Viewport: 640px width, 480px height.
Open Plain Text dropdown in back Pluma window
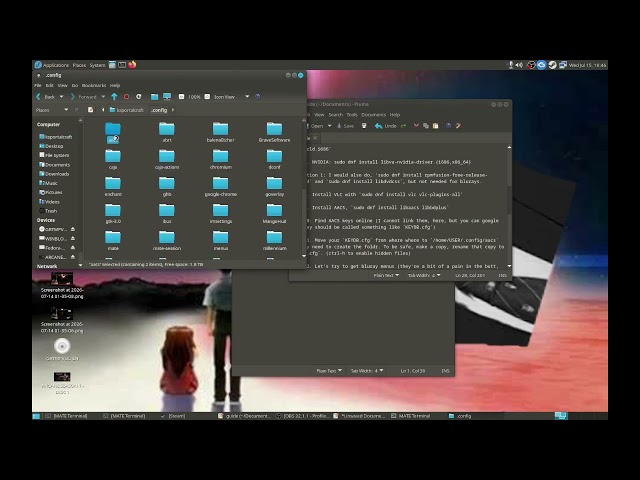click(x=329, y=371)
